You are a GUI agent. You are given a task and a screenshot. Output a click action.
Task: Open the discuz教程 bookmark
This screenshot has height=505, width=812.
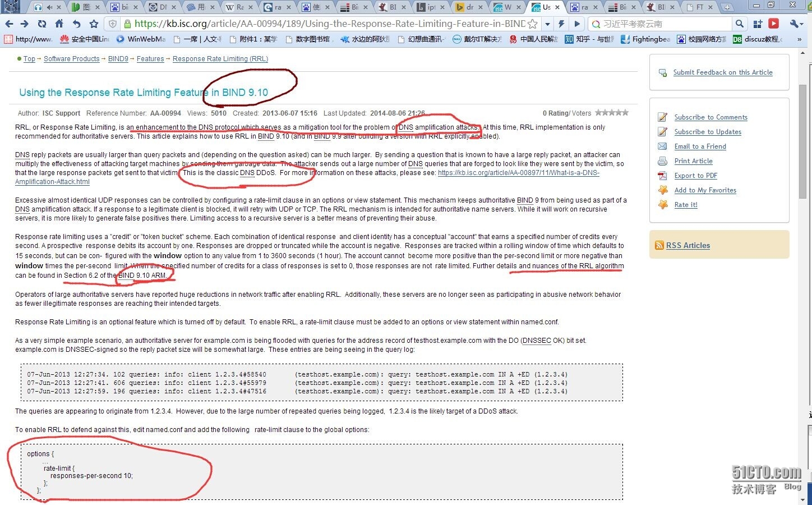(758, 39)
